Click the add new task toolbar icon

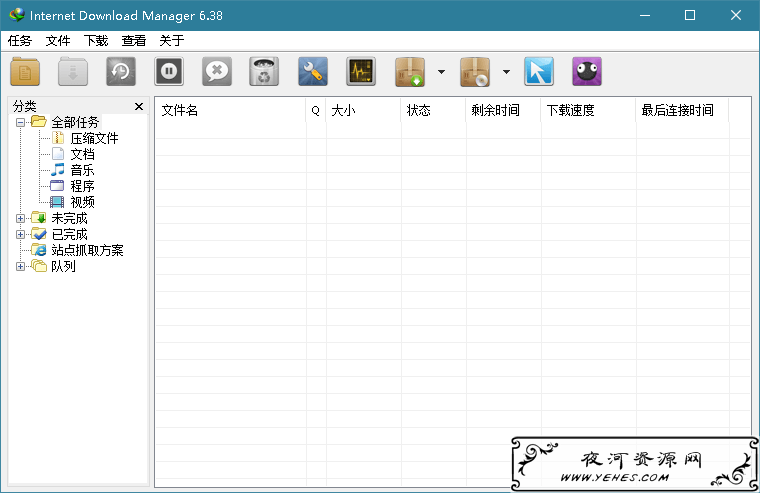click(x=25, y=72)
